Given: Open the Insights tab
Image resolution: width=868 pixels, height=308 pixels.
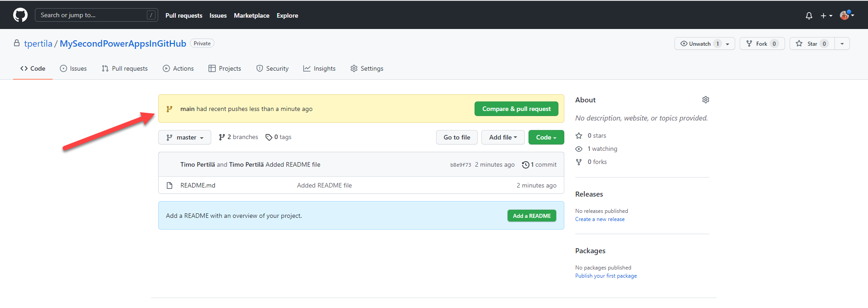Looking at the screenshot, I should point(320,68).
